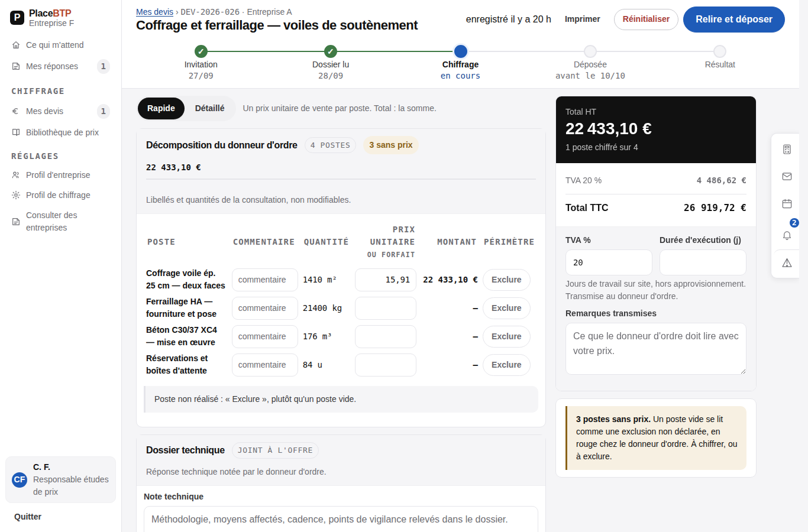
Task: Click the PlaceBTP black P logo
Action: coord(17,18)
